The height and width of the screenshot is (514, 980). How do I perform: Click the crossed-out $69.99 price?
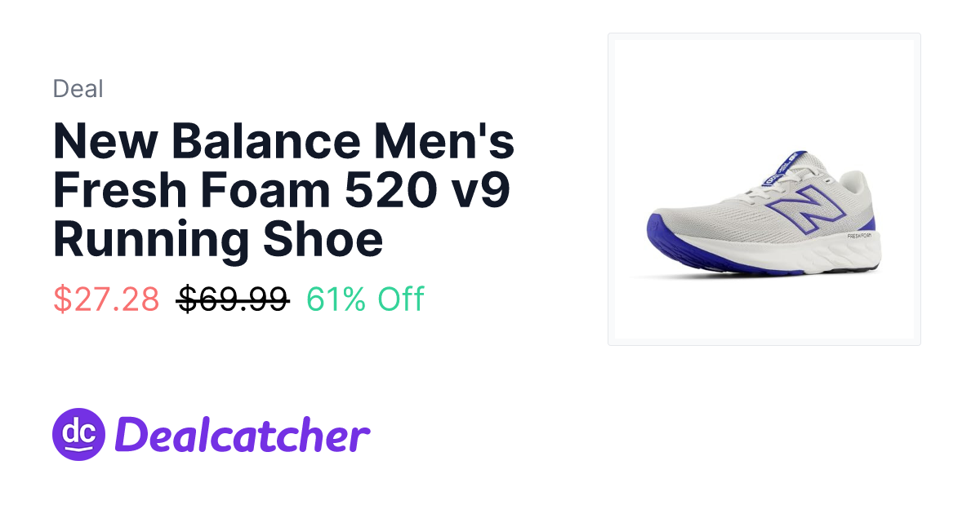coord(234,299)
